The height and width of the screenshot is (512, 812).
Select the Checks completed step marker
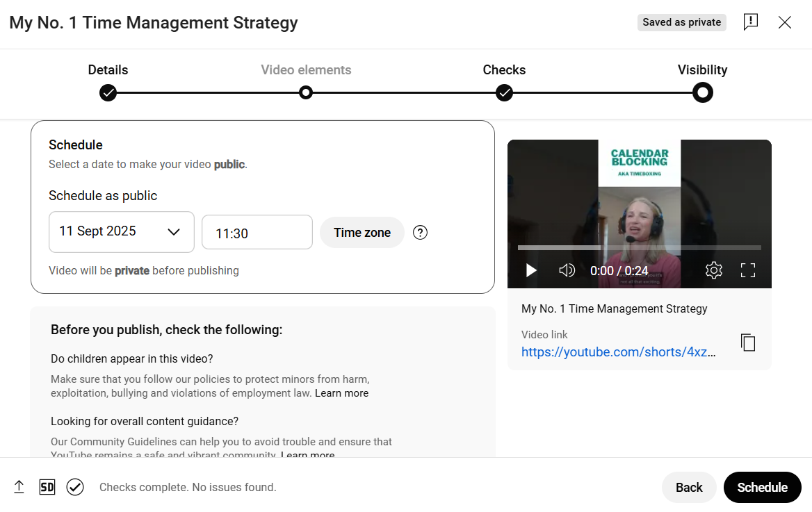pyautogui.click(x=504, y=92)
